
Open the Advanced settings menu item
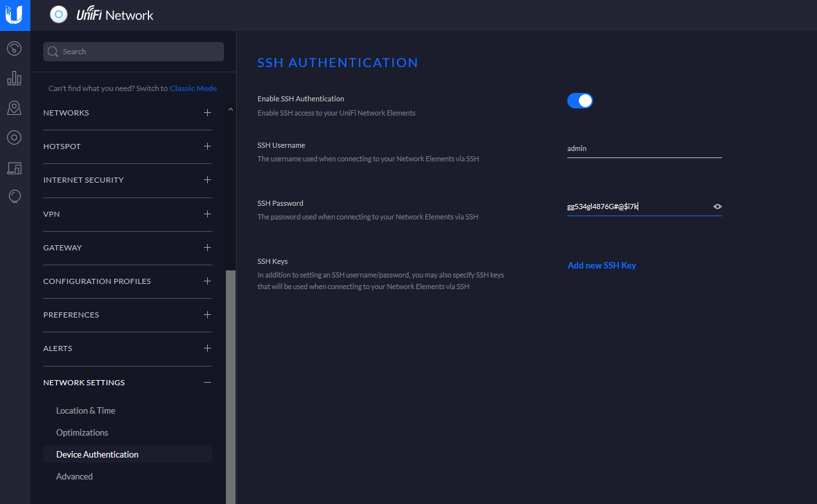pos(74,476)
